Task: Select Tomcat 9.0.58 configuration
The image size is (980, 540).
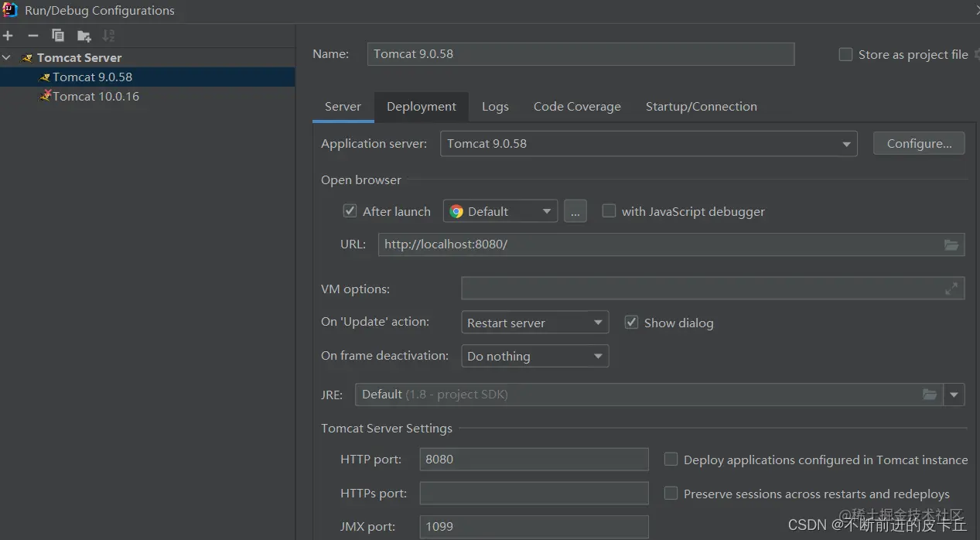Action: coord(147,77)
